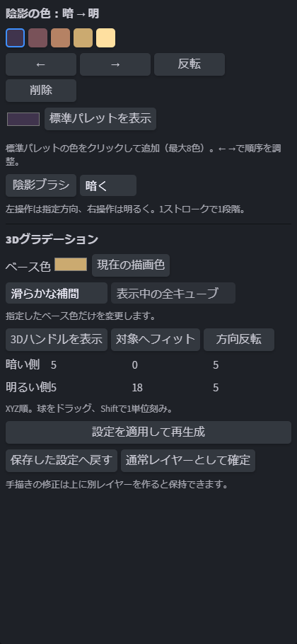
Task: Select the darkest purple shade swatch
Action: pos(15,38)
